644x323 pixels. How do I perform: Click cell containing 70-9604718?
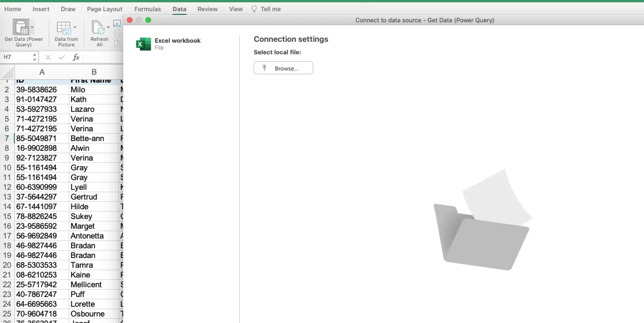coord(42,314)
